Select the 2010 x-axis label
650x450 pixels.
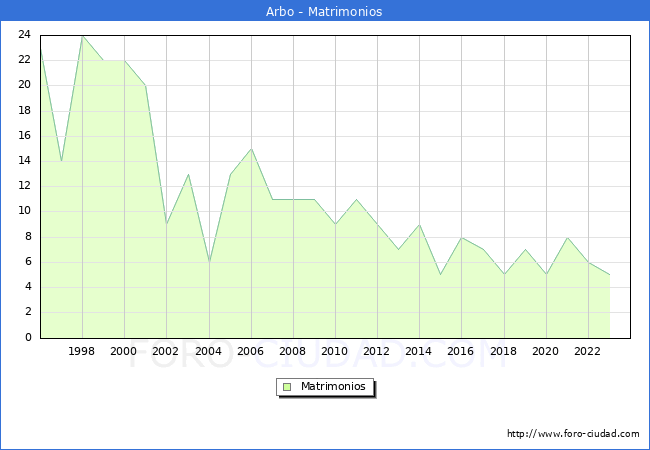tap(335, 351)
